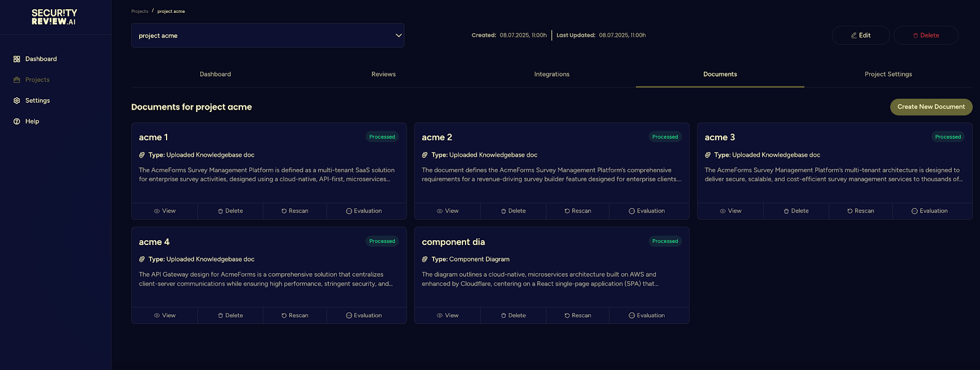
Task: View the component dia document
Action: (x=447, y=315)
